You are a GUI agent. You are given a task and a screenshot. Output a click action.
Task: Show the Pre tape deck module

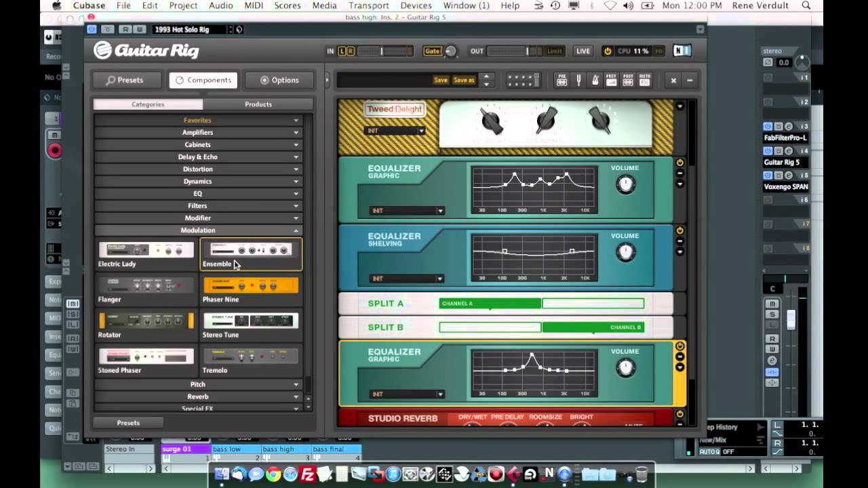[561, 80]
